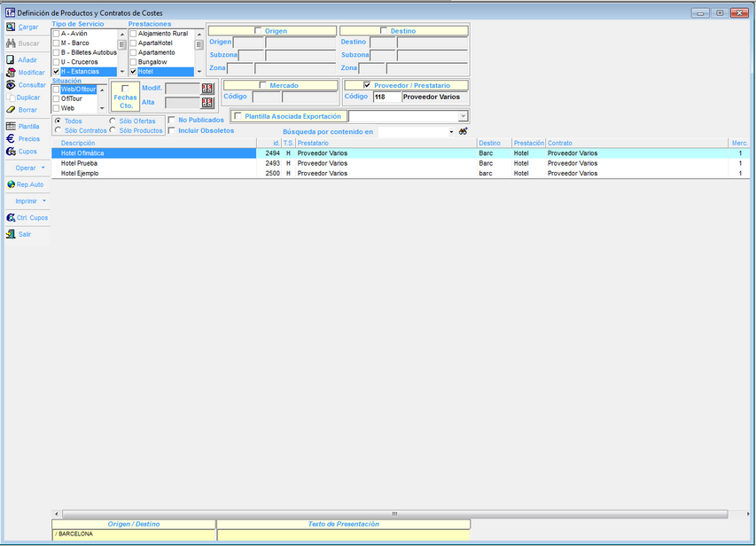Viewport: 756px width, 546px height.
Task: Enable the Destino filter checkbox
Action: pos(383,30)
